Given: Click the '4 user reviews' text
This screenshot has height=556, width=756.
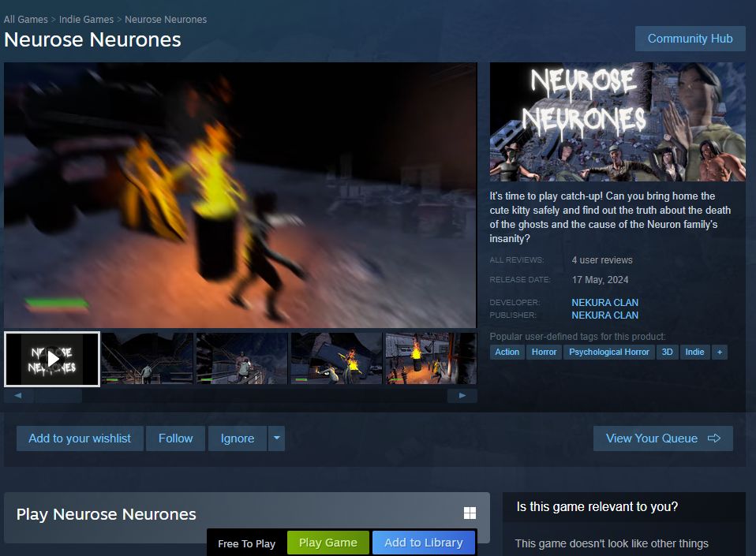Looking at the screenshot, I should tap(601, 260).
